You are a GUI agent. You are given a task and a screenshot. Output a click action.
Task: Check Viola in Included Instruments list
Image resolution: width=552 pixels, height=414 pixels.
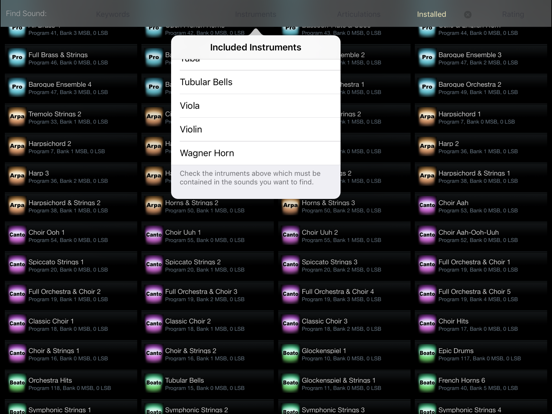(x=256, y=106)
